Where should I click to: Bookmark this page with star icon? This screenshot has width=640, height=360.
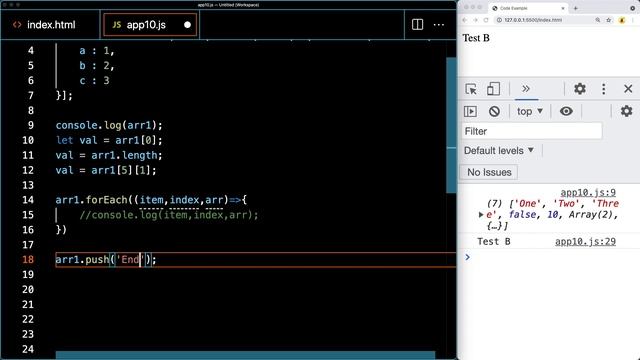(x=609, y=20)
